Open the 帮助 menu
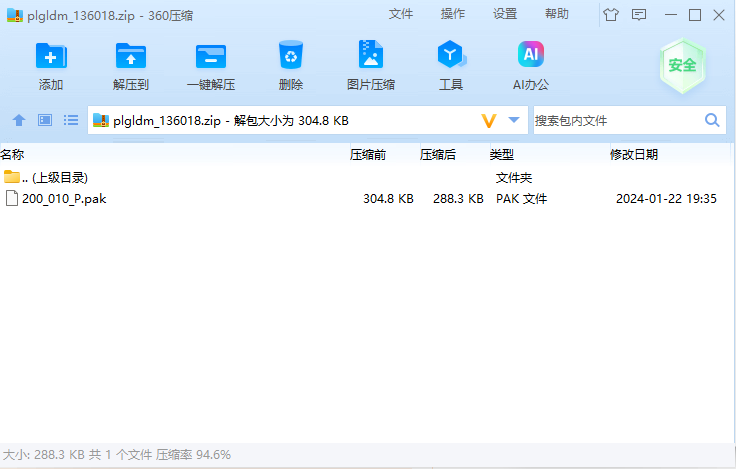The height and width of the screenshot is (469, 736). click(x=557, y=14)
